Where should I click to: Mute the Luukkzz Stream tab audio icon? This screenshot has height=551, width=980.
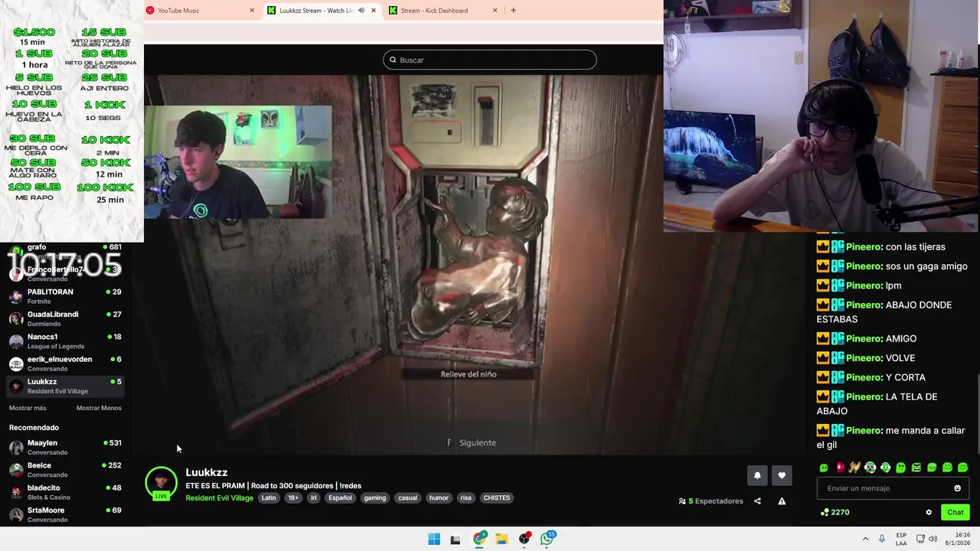pyautogui.click(x=361, y=11)
